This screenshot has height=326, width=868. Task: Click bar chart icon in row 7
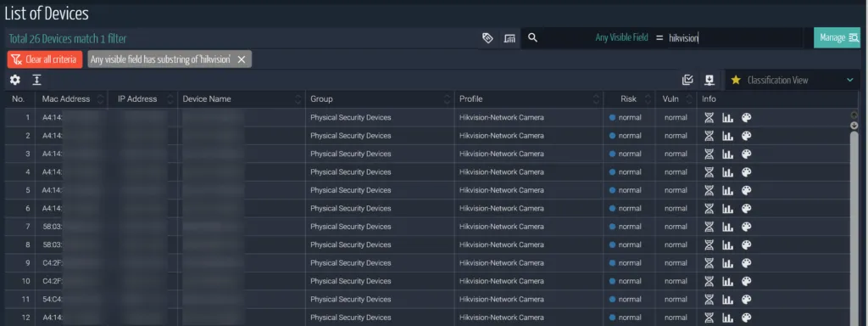coord(727,226)
